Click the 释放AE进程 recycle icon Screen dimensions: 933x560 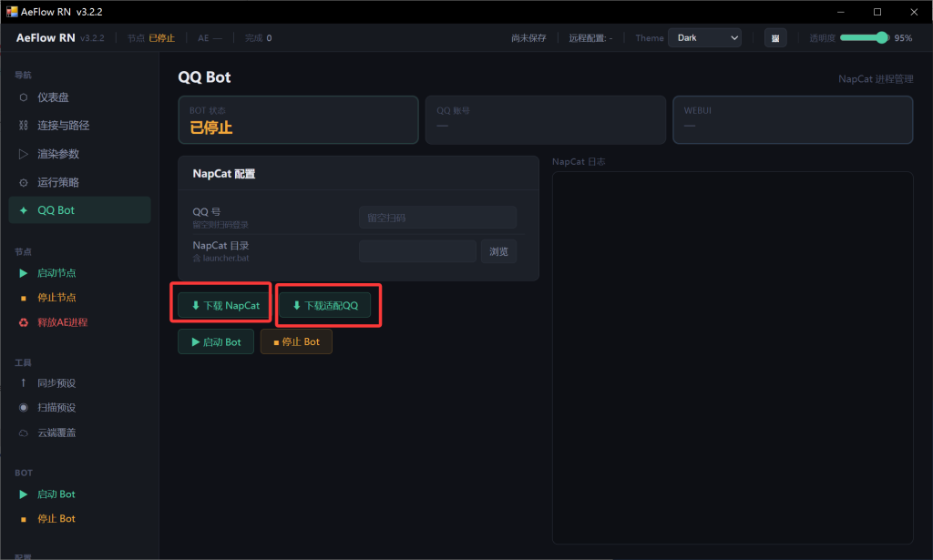24,322
